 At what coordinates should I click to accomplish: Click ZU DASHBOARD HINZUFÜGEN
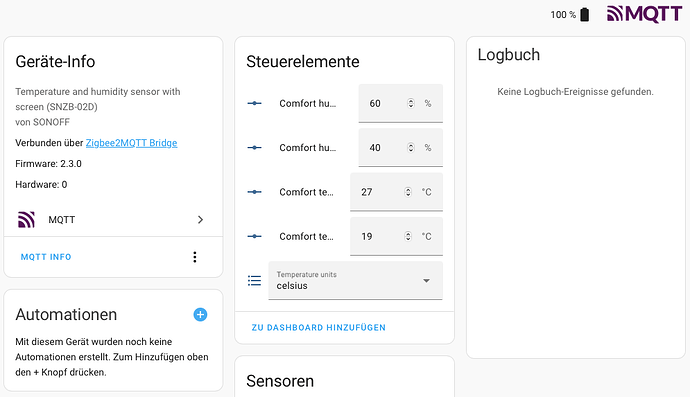coord(319,327)
